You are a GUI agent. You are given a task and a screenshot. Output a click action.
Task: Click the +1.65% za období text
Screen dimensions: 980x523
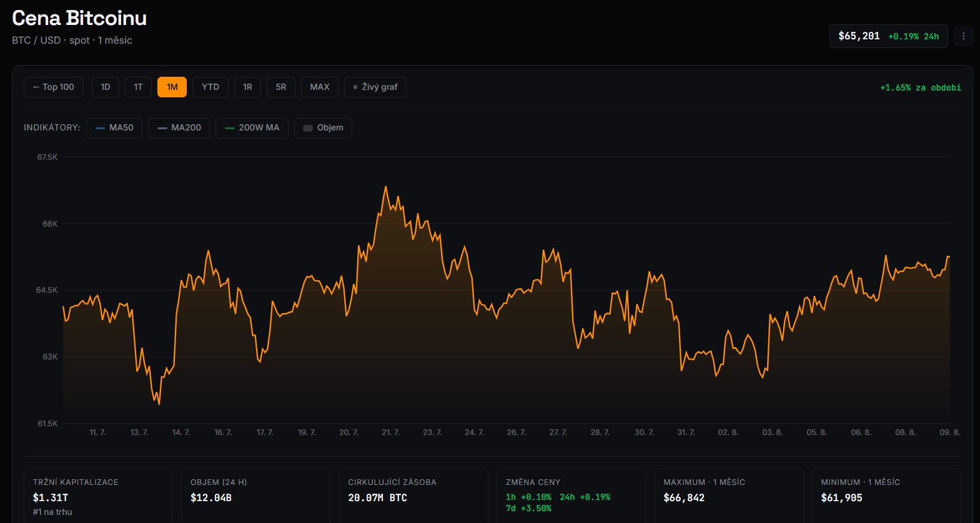[921, 88]
